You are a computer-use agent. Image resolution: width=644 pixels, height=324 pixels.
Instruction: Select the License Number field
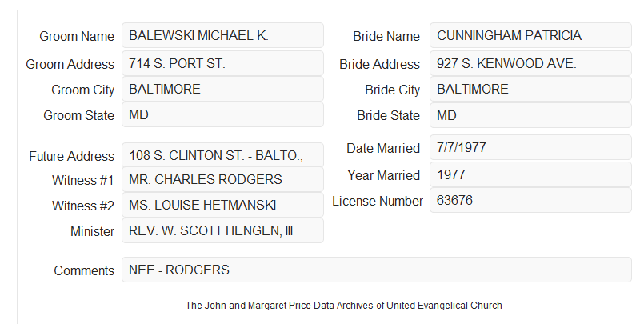click(x=530, y=200)
